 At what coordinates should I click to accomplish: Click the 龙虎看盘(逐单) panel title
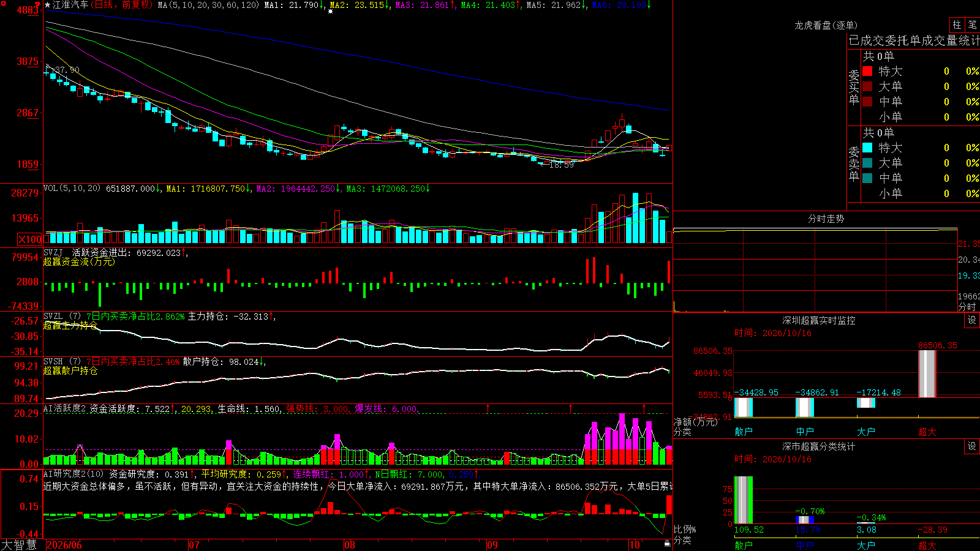(826, 25)
